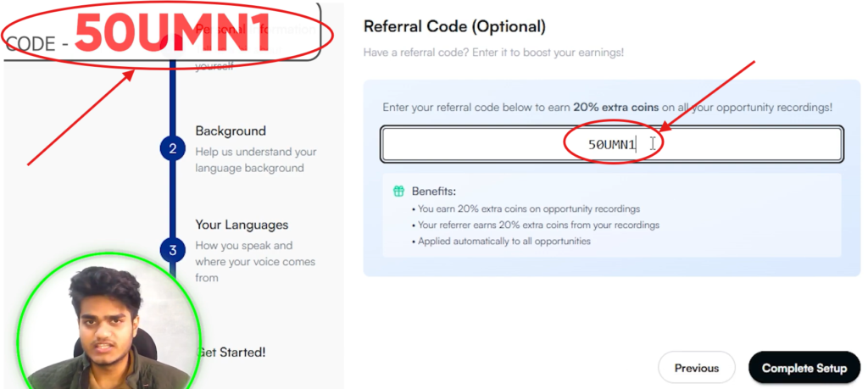
Task: Focus the referral code input field
Action: click(x=611, y=144)
